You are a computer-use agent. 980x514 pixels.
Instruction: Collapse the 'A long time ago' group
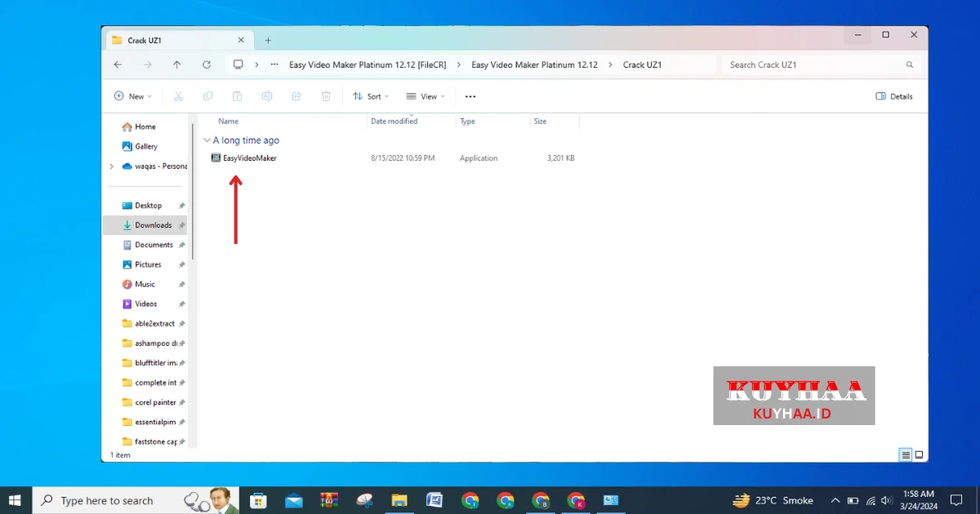tap(207, 140)
